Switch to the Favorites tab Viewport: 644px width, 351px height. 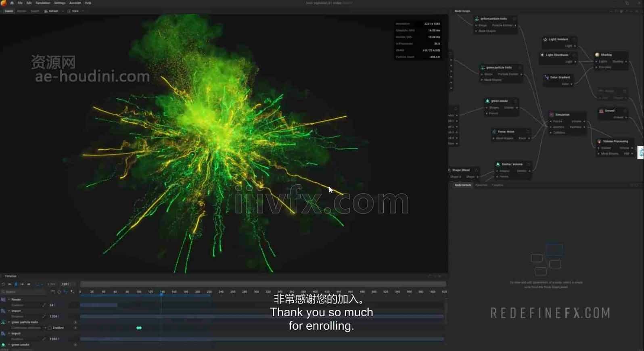pyautogui.click(x=481, y=185)
